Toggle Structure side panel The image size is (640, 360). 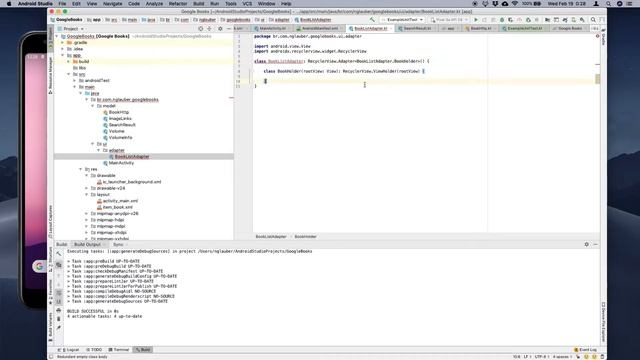click(51, 260)
